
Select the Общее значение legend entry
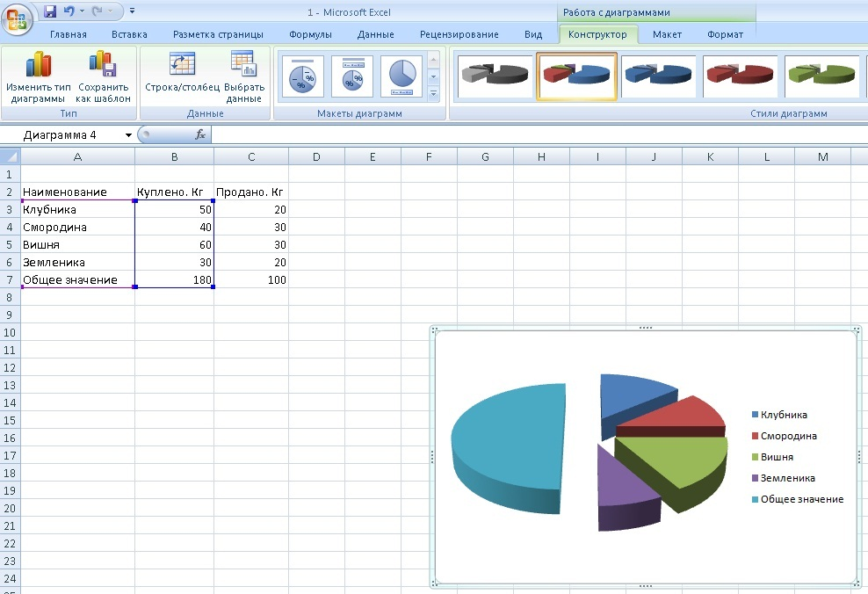click(x=801, y=499)
